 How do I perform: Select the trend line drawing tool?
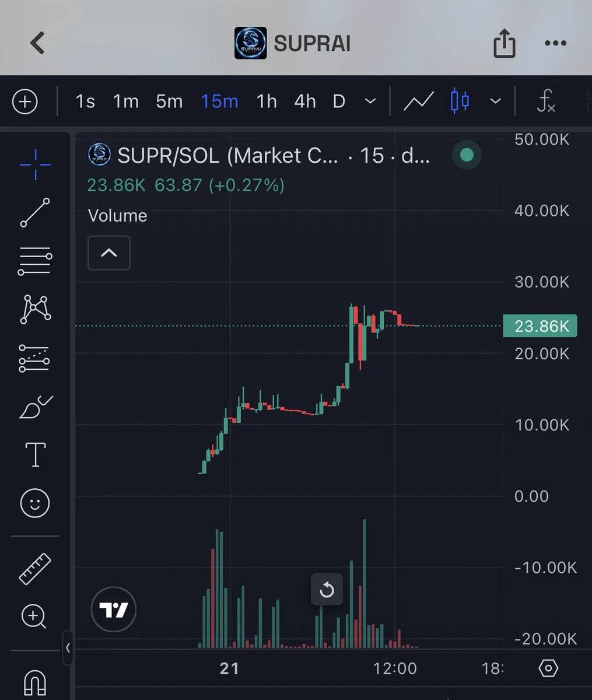point(35,212)
